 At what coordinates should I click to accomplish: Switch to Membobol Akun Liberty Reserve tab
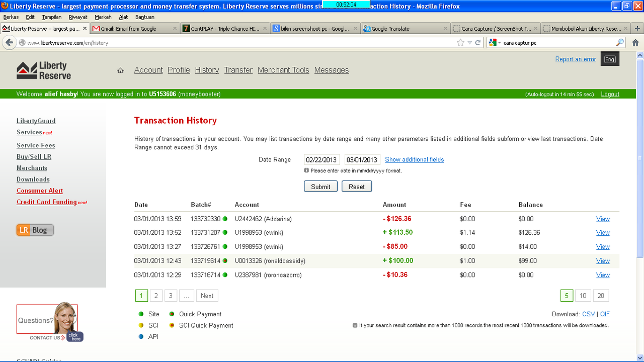(x=586, y=29)
